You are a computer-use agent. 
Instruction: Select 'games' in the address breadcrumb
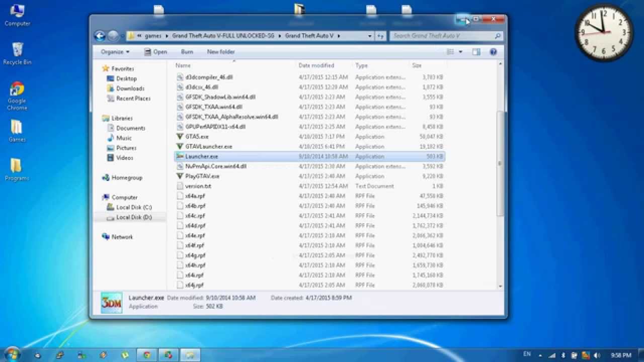[153, 36]
